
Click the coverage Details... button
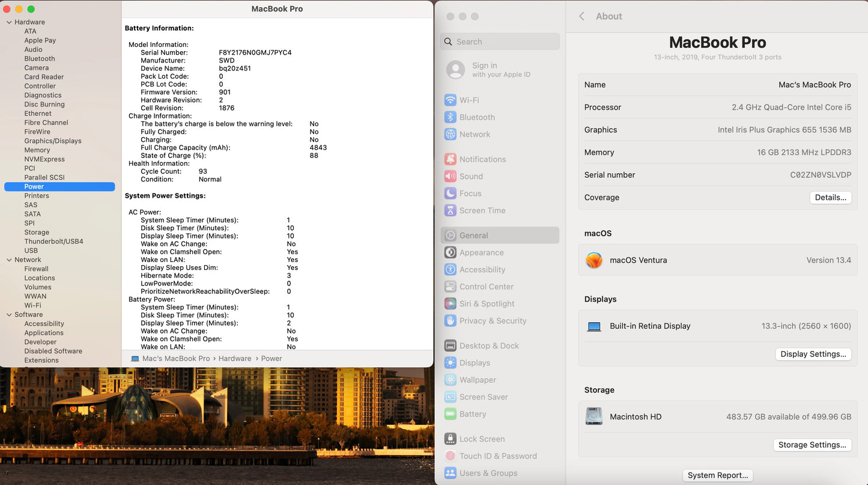pyautogui.click(x=830, y=198)
